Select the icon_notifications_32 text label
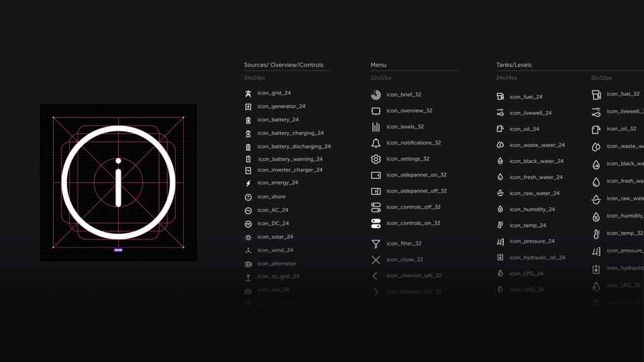The width and height of the screenshot is (644, 362). 414,143
